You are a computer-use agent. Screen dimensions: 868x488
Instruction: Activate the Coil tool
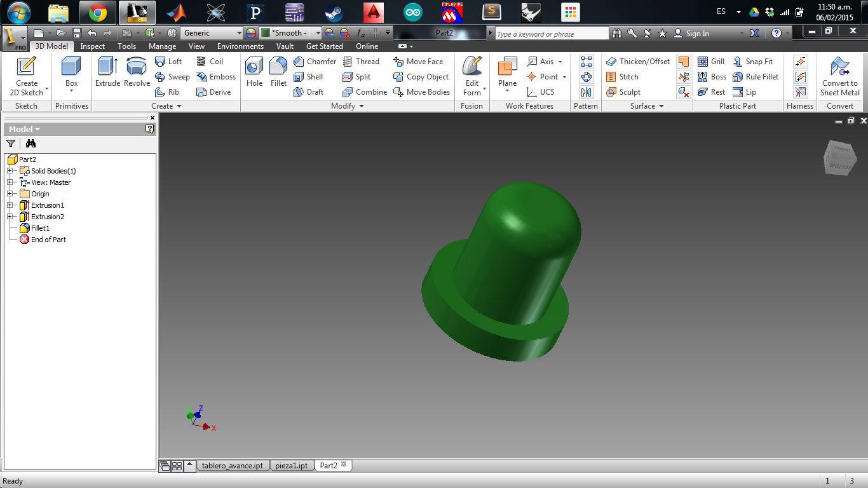point(210,62)
